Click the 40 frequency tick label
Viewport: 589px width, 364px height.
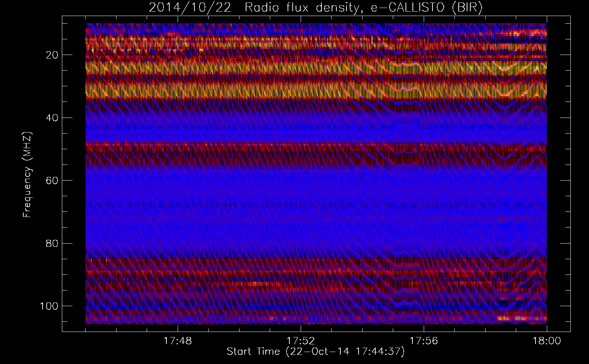pyautogui.click(x=52, y=118)
